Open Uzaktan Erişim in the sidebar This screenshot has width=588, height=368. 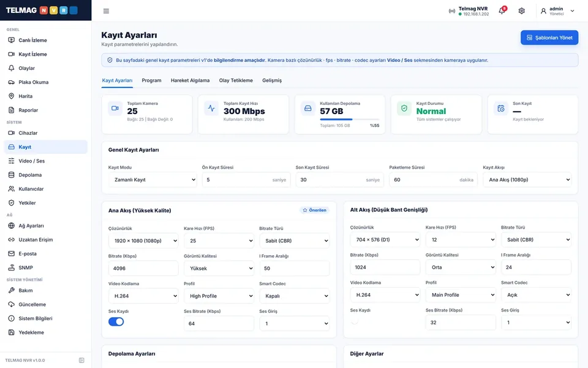[46, 240]
